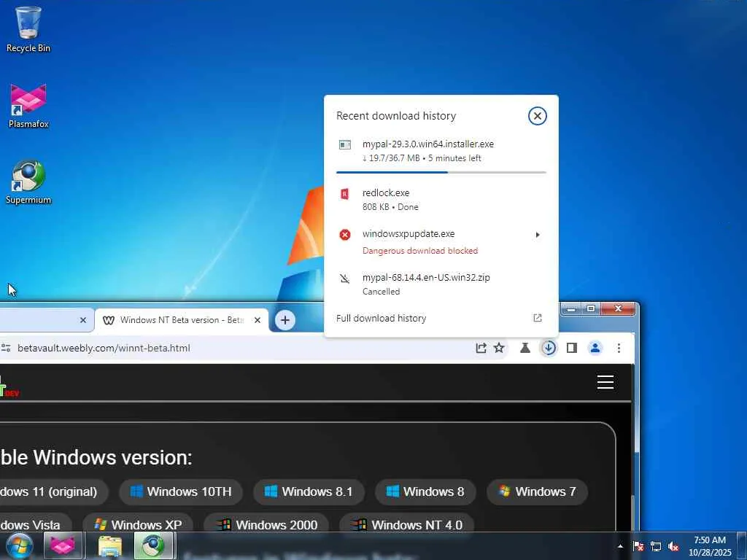This screenshot has width=747, height=560.
Task: Click the red redlock.exe file icon
Action: tap(344, 194)
